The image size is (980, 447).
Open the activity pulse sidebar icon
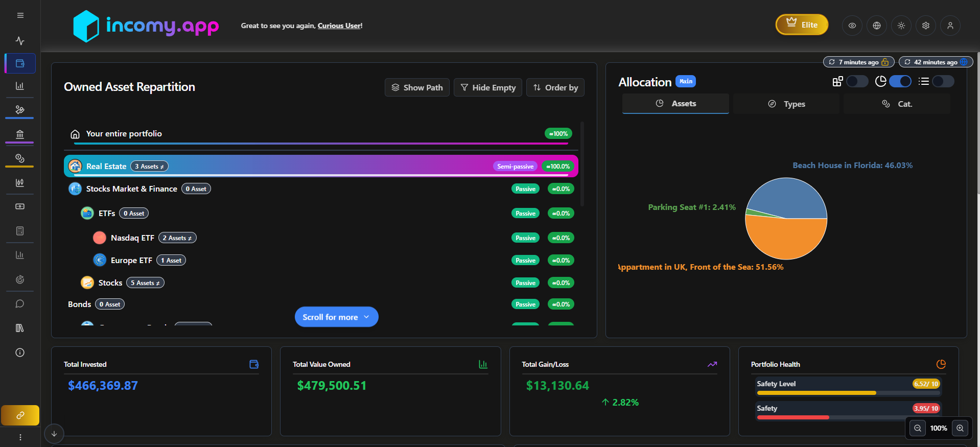pyautogui.click(x=20, y=40)
